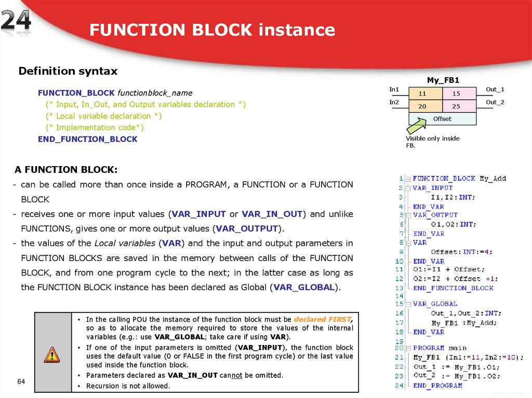Collapse the PROGRAM main block
The height and width of the screenshot is (398, 532).
[x=408, y=347]
